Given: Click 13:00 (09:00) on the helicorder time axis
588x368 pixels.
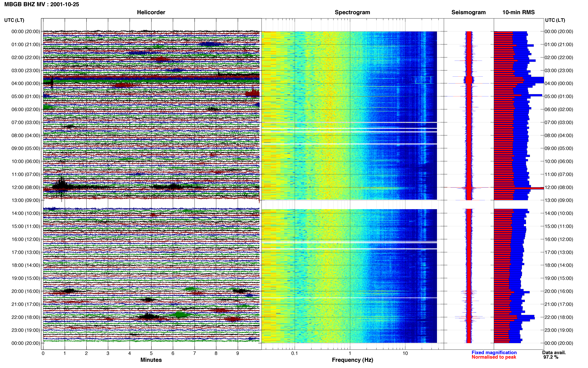Looking at the screenshot, I should pyautogui.click(x=26, y=200).
